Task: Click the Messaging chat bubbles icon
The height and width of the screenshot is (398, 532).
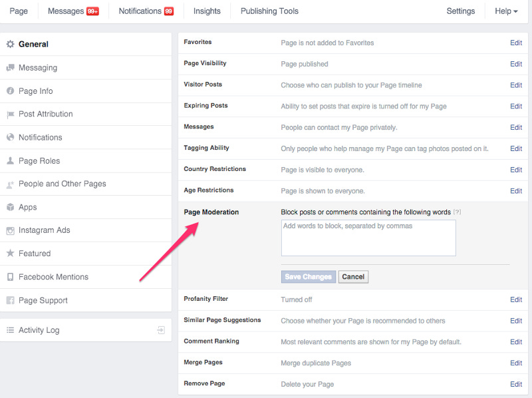Action: click(11, 67)
